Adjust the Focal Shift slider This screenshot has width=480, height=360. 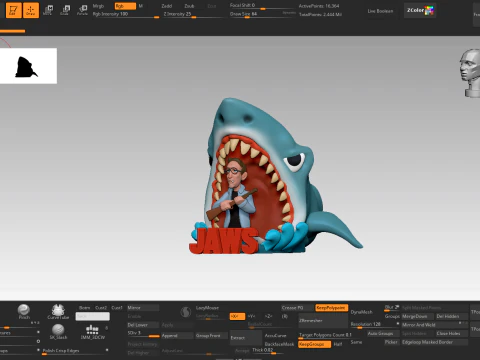coord(262,6)
